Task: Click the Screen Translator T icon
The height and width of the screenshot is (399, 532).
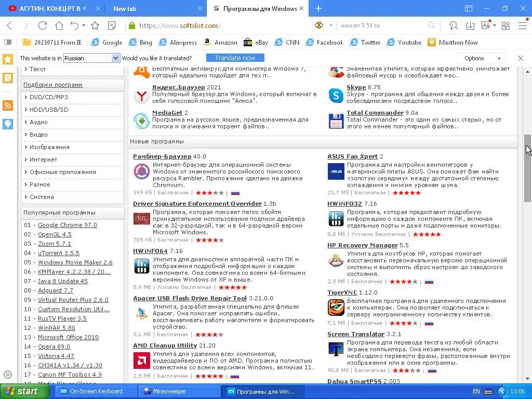Action: tap(336, 349)
